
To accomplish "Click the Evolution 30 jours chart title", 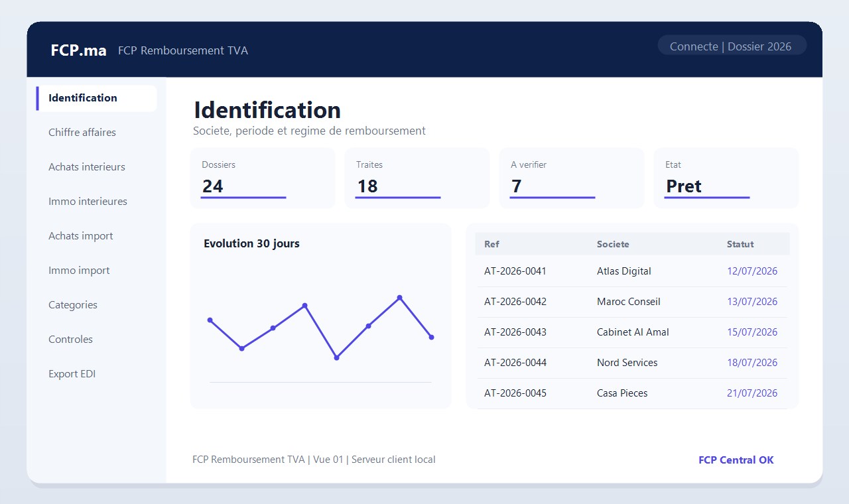I will (x=251, y=243).
